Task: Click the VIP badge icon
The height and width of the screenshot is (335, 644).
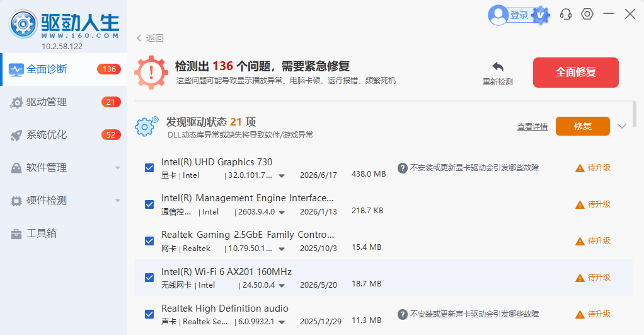Action: click(x=541, y=15)
